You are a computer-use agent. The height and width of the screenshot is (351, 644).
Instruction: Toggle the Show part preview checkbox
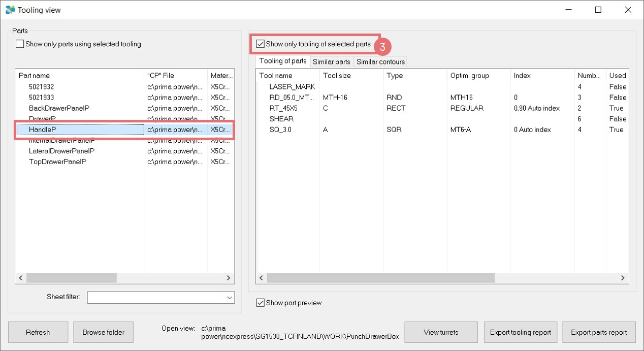(261, 303)
